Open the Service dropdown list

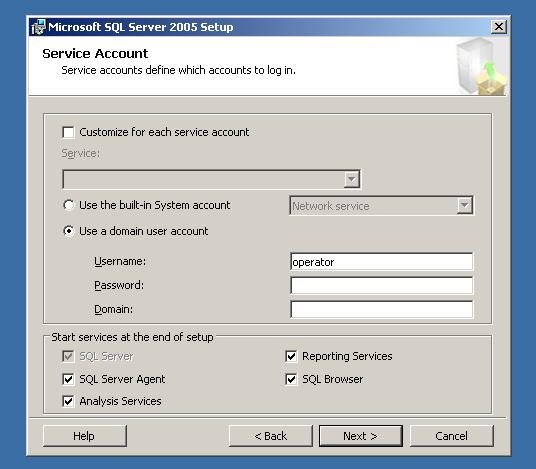[351, 179]
